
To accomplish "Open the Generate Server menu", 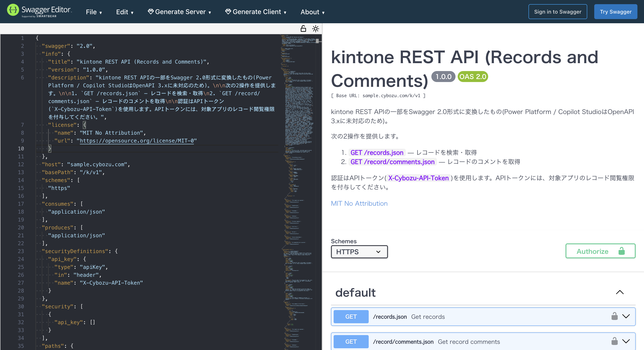I will 179,12.
